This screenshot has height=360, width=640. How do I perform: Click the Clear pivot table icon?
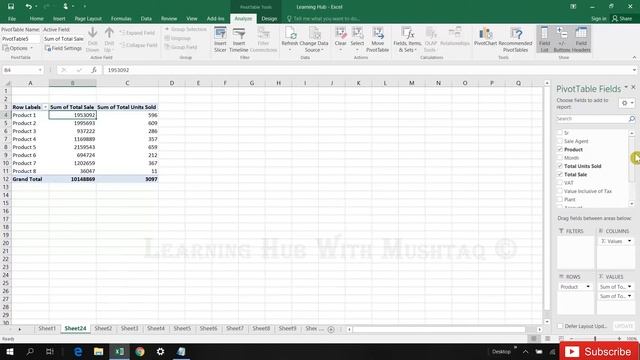pyautogui.click(x=340, y=39)
